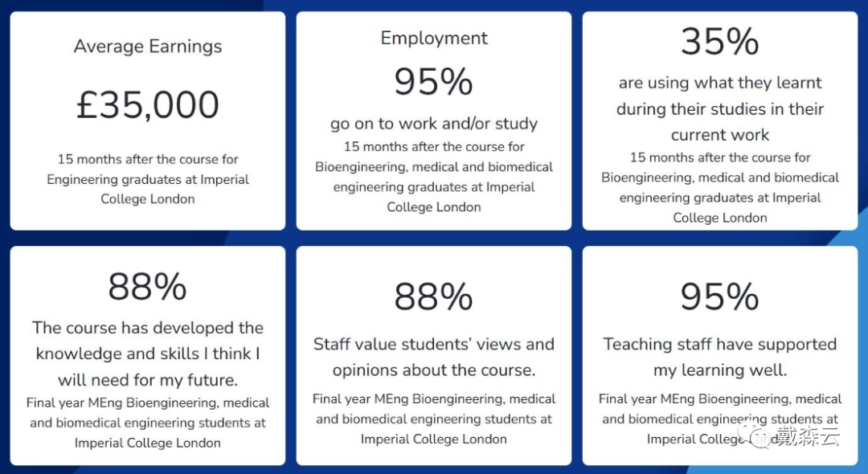This screenshot has height=474, width=868.
Task: Click 'will need for my future' line
Action: tap(148, 381)
